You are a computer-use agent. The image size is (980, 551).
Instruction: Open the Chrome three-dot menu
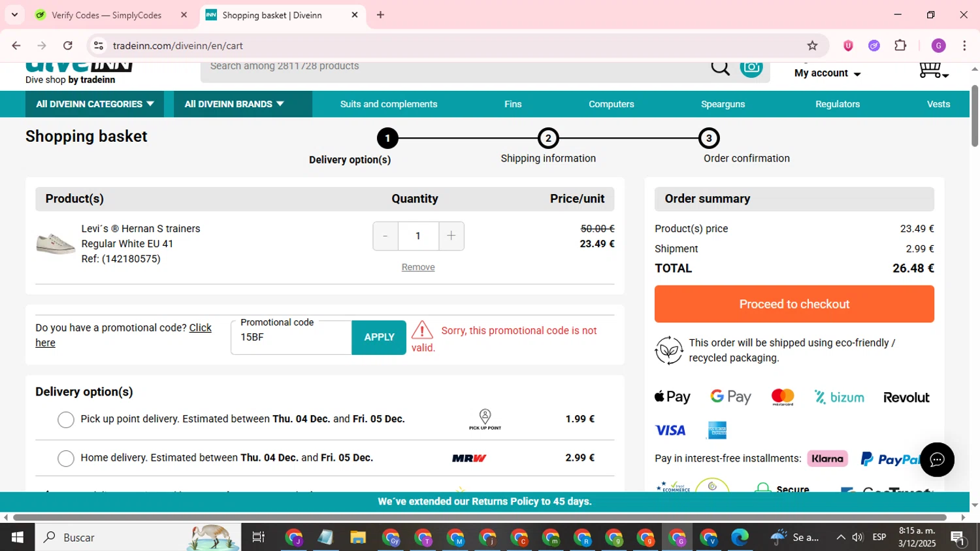[x=964, y=46]
